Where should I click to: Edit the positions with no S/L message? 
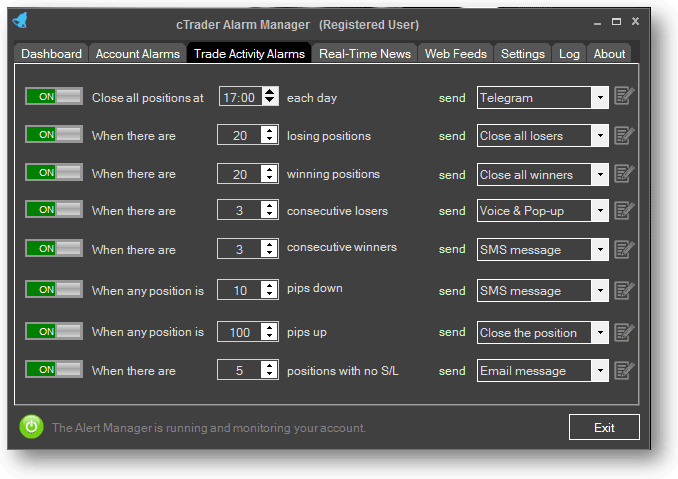coord(624,370)
